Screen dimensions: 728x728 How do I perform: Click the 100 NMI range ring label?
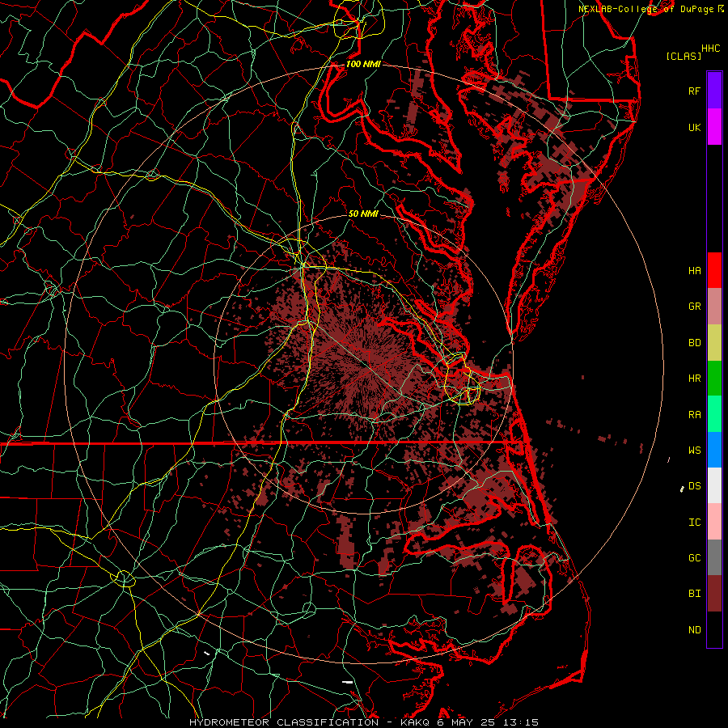(363, 64)
